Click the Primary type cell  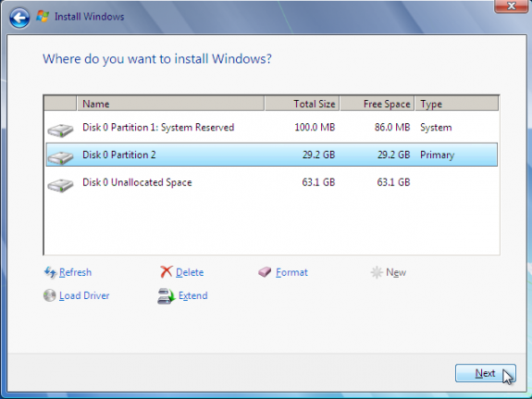pos(437,155)
